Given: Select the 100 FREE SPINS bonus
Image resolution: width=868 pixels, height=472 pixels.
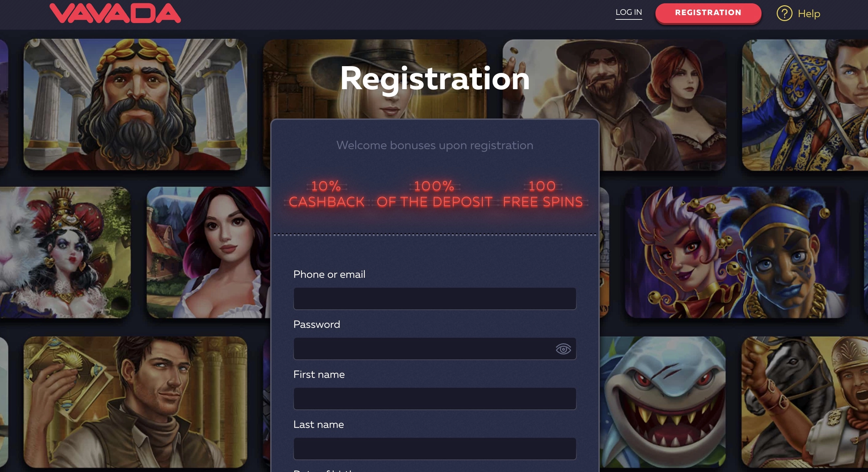Looking at the screenshot, I should [x=542, y=194].
